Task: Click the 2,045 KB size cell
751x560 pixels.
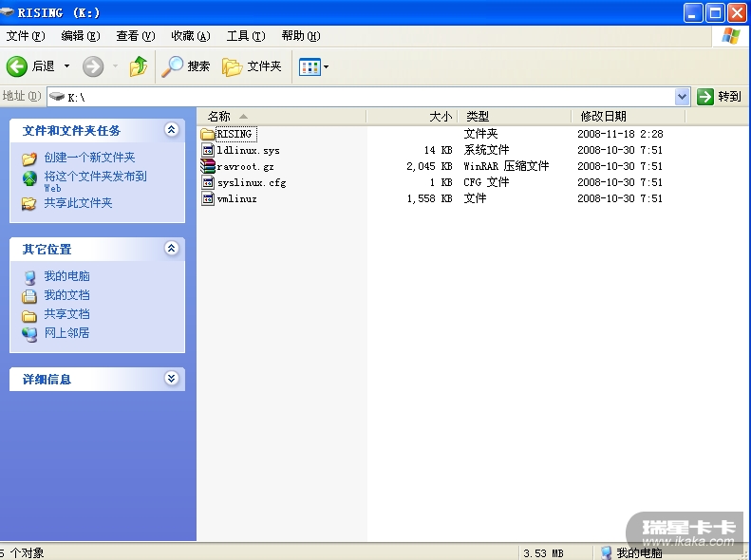Action: [429, 166]
